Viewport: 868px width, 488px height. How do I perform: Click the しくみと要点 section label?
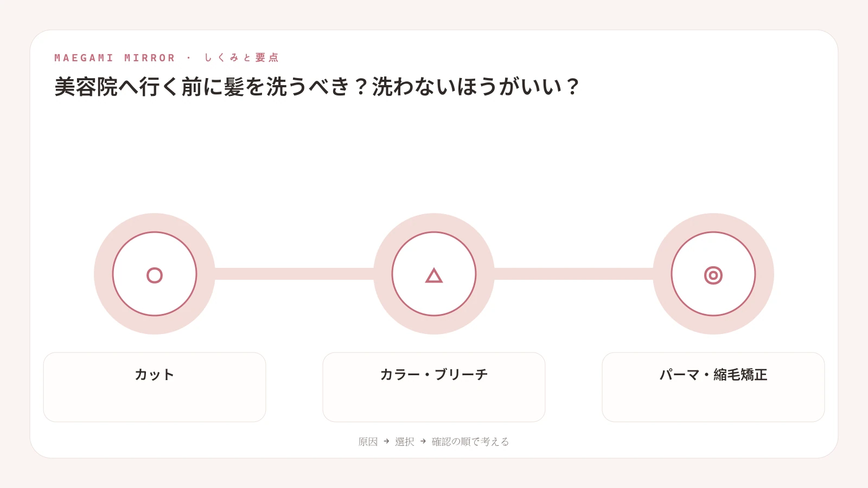point(241,57)
